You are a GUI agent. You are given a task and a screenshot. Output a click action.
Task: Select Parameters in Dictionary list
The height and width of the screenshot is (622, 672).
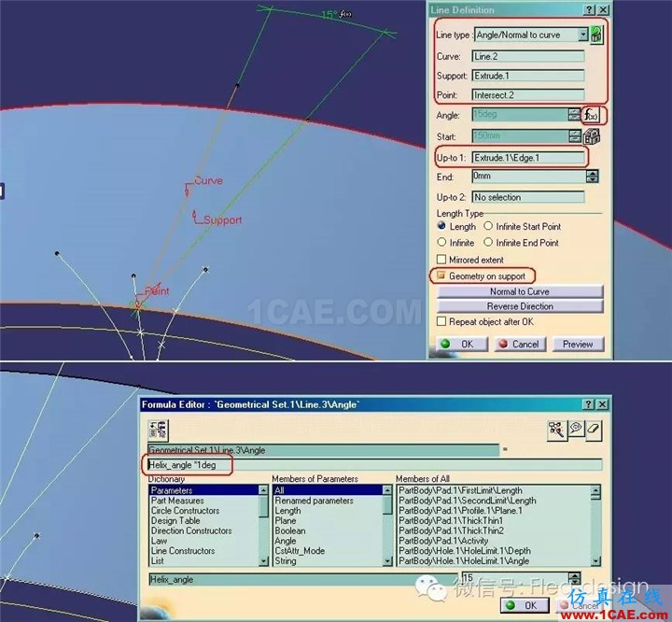pos(204,490)
